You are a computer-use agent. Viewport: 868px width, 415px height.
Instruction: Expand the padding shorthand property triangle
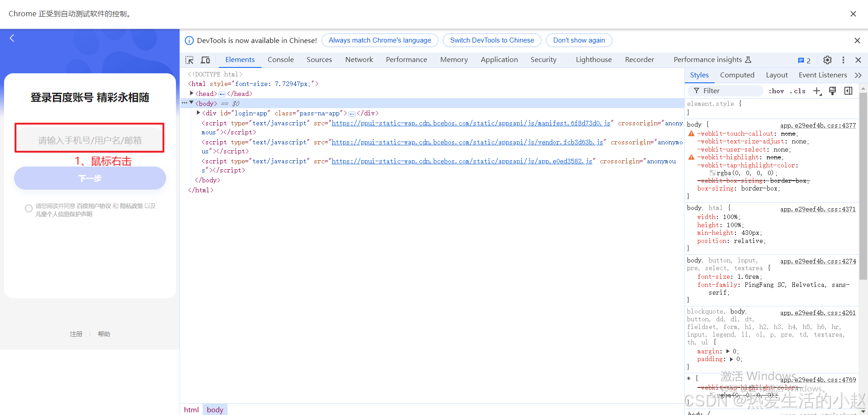(x=731, y=359)
